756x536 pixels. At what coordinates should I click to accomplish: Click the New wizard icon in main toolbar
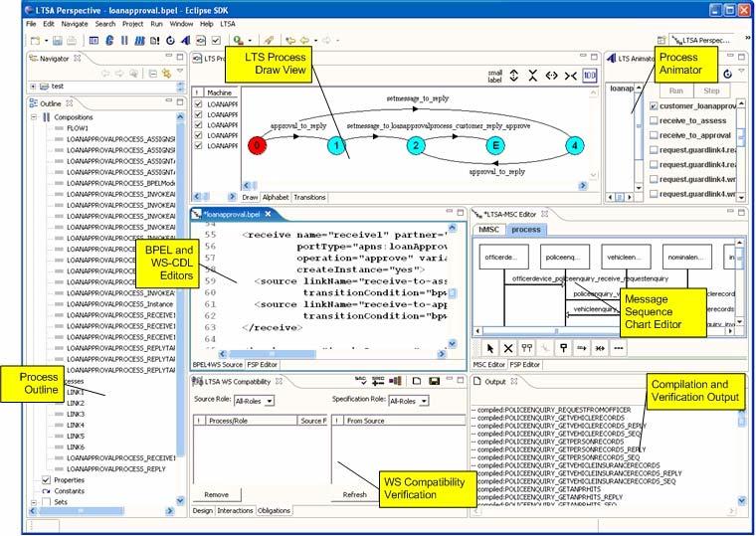35,41
